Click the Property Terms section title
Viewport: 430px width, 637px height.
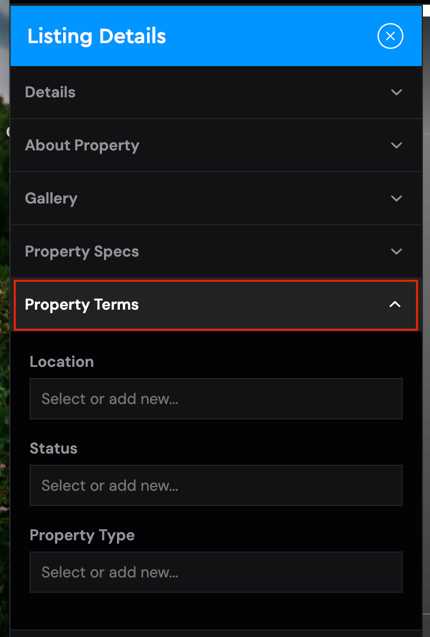point(82,305)
